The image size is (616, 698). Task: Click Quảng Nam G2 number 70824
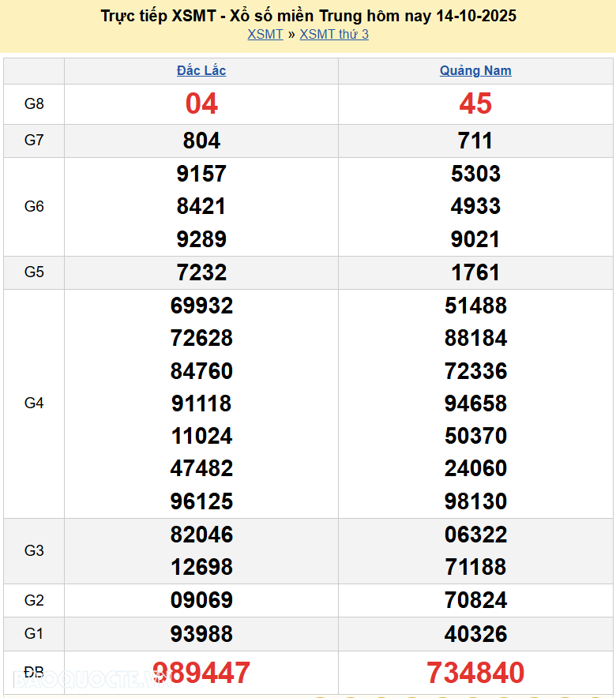point(475,600)
